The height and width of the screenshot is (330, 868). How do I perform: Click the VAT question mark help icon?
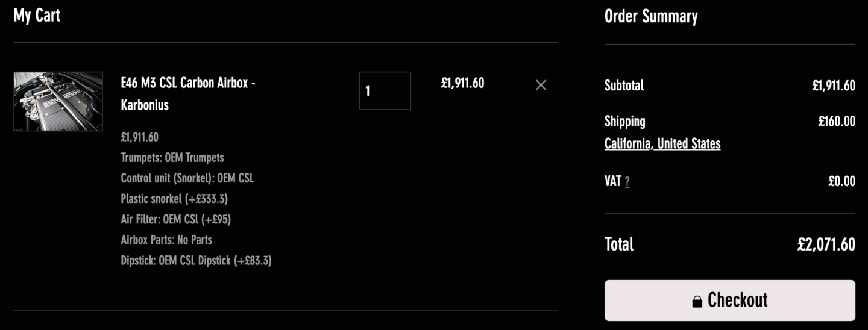tap(627, 182)
